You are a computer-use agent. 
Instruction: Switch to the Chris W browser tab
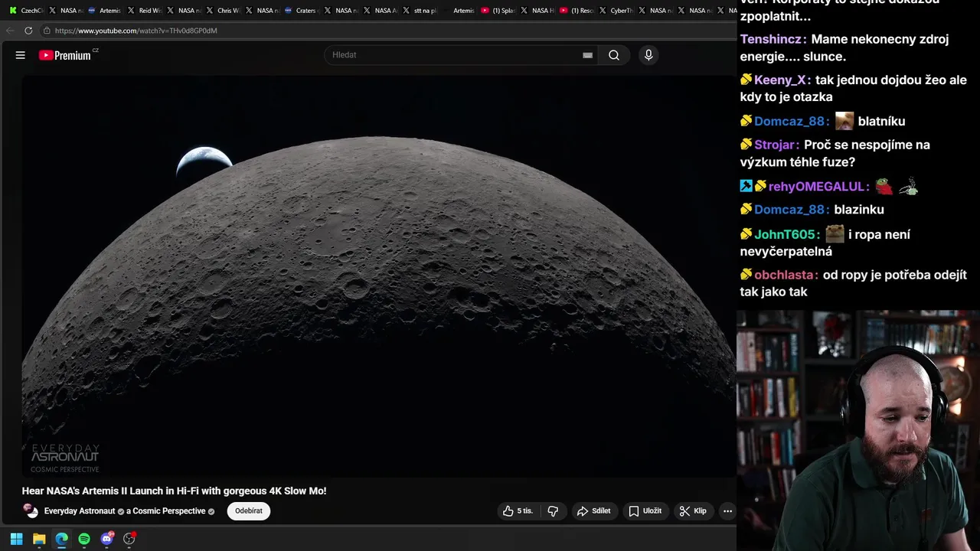[x=222, y=11]
